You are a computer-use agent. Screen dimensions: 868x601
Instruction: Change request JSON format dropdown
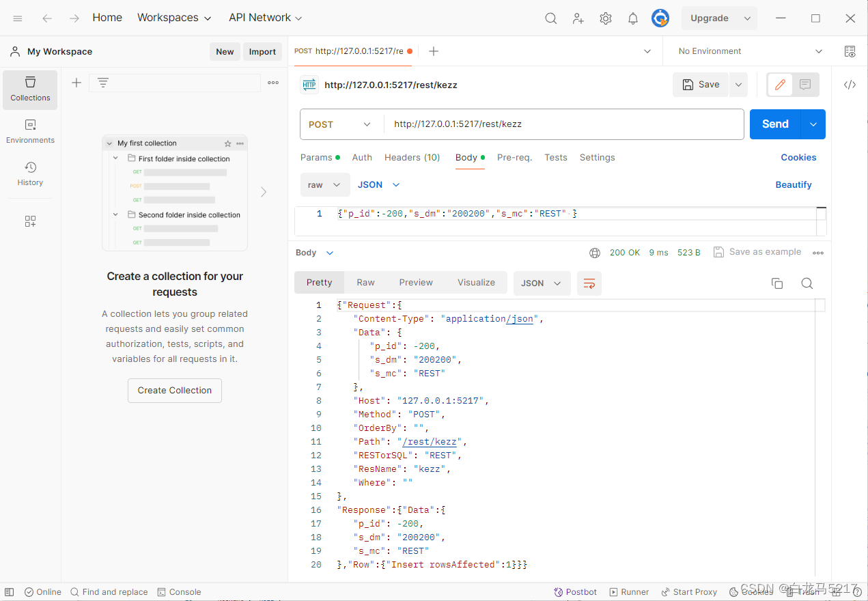click(x=379, y=185)
